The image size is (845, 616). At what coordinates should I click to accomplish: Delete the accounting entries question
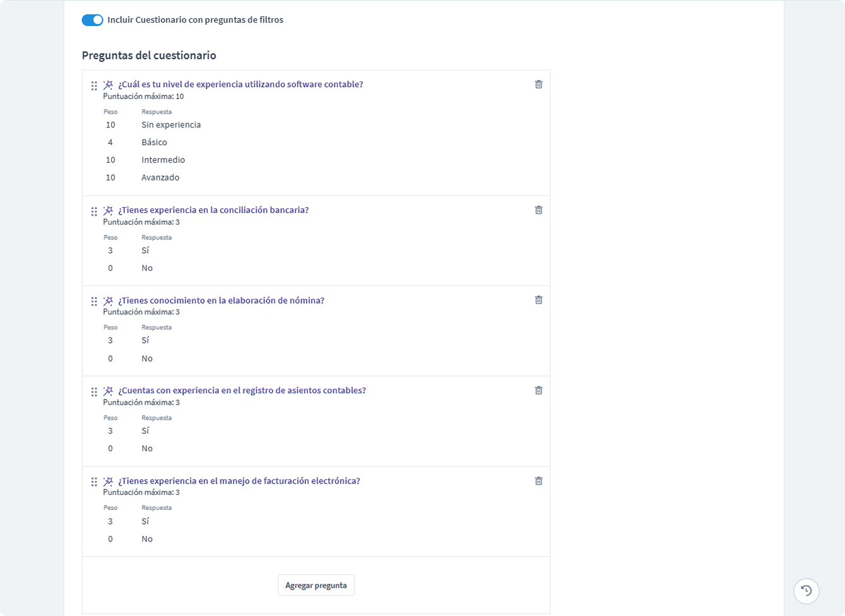pyautogui.click(x=538, y=391)
